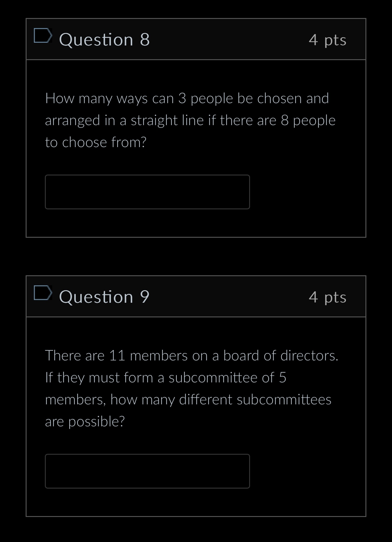Select the 4 pts label on Question 9
The width and height of the screenshot is (392, 542).
(x=328, y=297)
